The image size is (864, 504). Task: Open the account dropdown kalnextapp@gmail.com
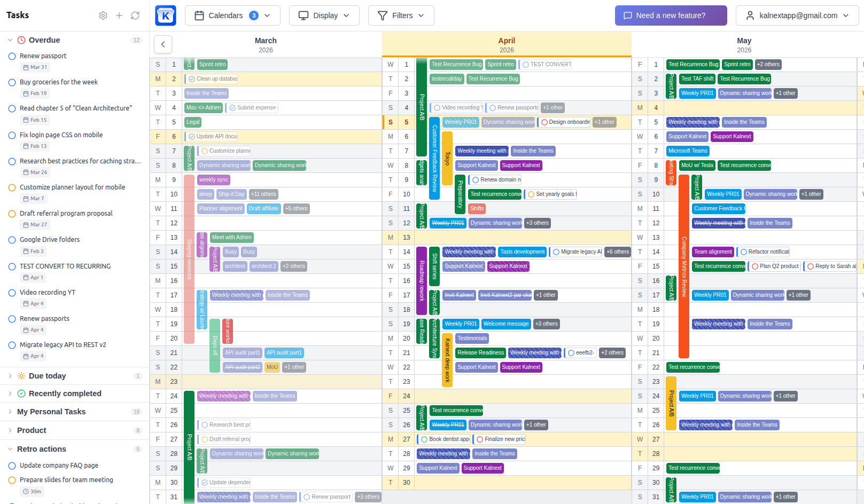click(797, 15)
